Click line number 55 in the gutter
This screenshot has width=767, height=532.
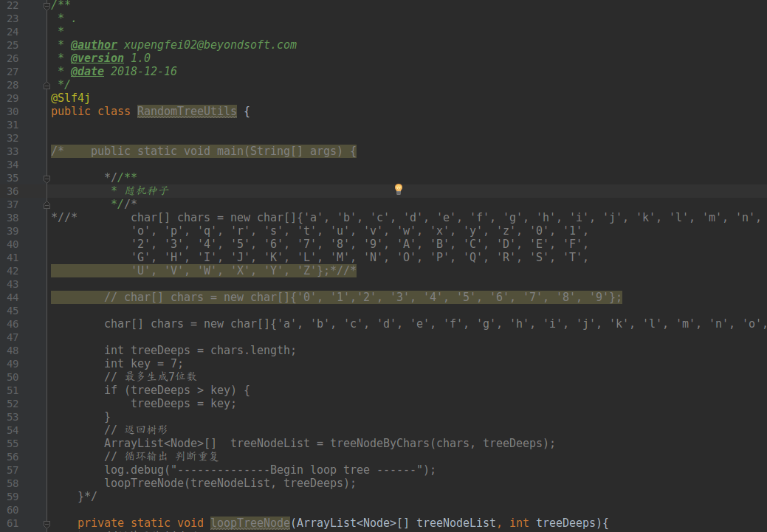13,443
